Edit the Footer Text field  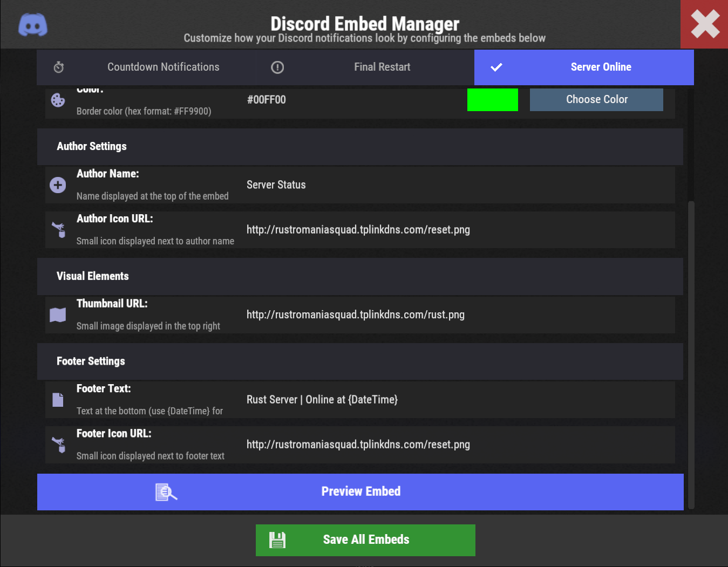pyautogui.click(x=459, y=400)
